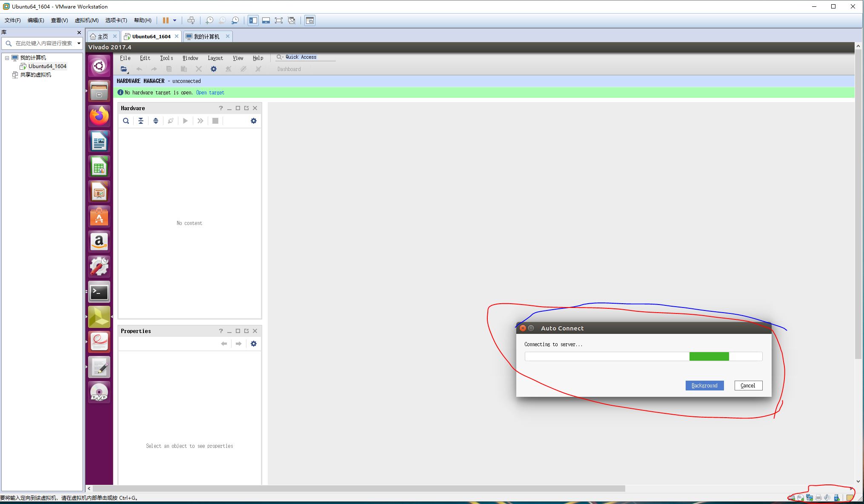Float the Hardware panel
The image size is (864, 504).
click(246, 108)
